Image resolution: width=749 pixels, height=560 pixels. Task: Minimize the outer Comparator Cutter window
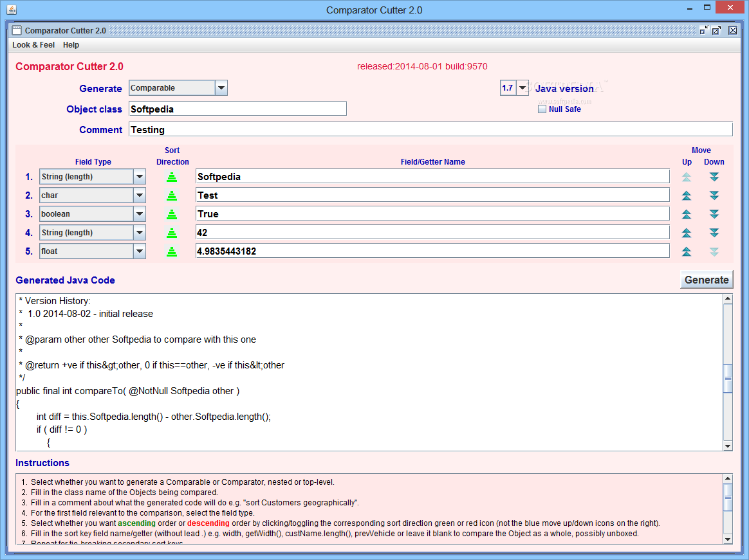pyautogui.click(x=690, y=8)
